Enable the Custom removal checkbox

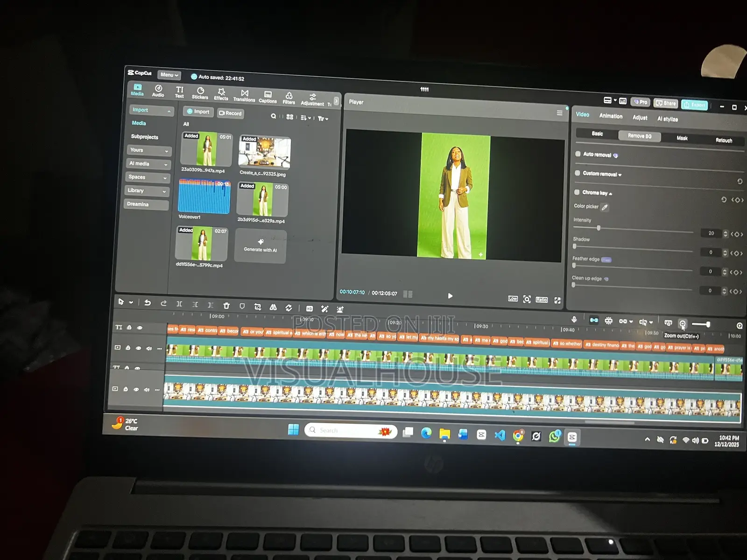[578, 173]
